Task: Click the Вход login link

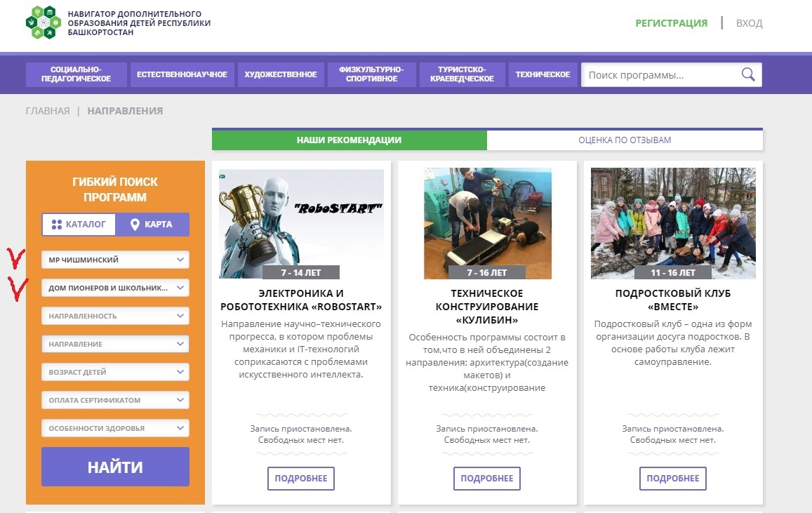Action: (x=749, y=23)
